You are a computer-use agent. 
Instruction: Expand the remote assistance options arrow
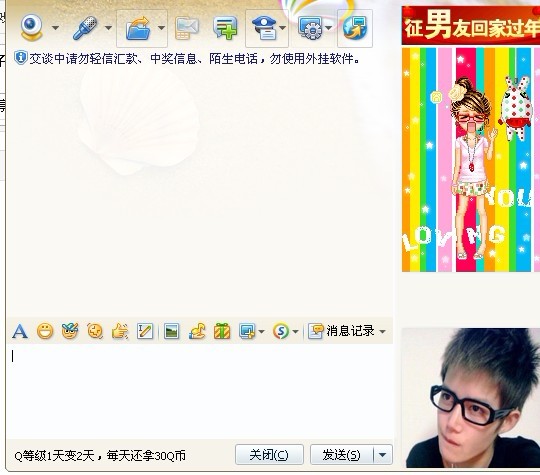(x=329, y=28)
